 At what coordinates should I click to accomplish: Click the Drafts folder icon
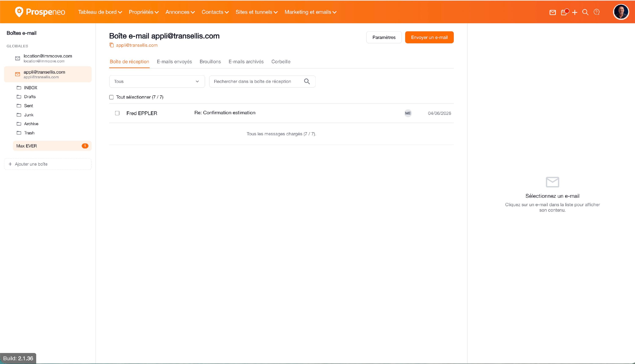[x=19, y=97]
